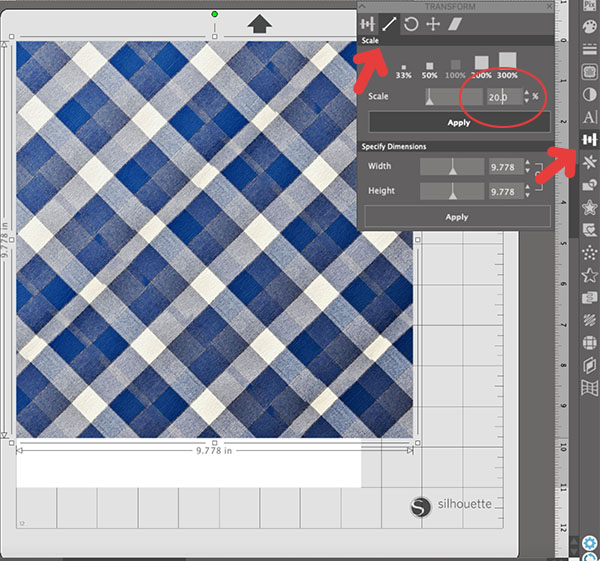Open the Line Style panel icon

(x=589, y=49)
